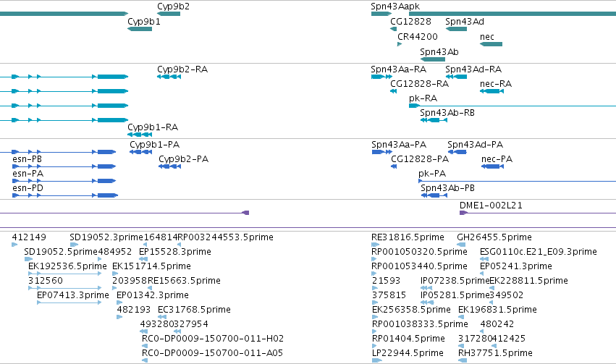Click the Spn43Ab-PB label

point(447,188)
